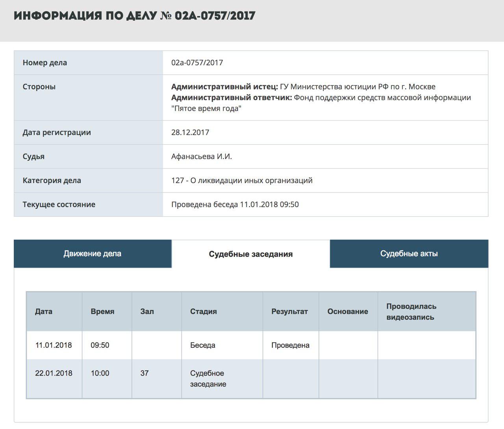Select the Судебные заседания tab

point(250,254)
